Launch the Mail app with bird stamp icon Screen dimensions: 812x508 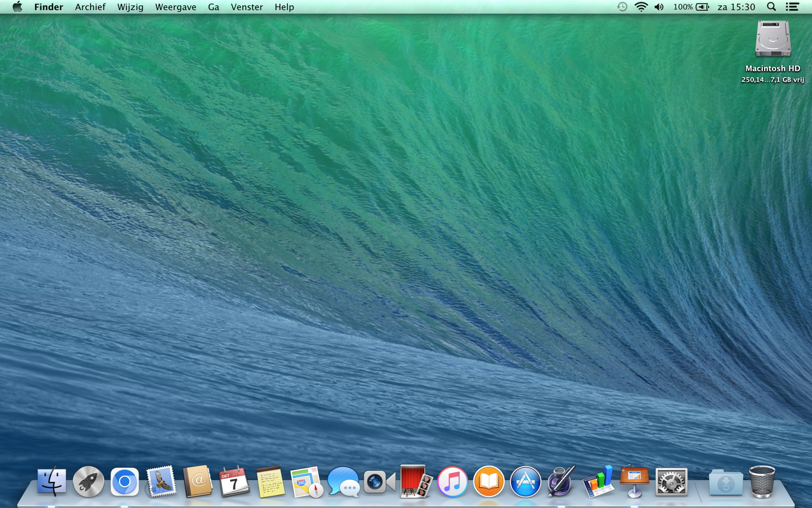pos(161,482)
